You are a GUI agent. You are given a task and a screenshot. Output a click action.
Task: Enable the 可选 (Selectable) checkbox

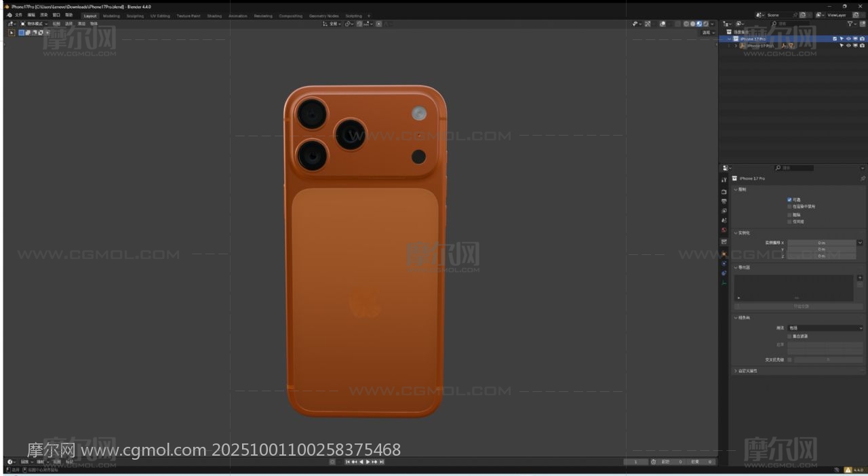coord(789,199)
